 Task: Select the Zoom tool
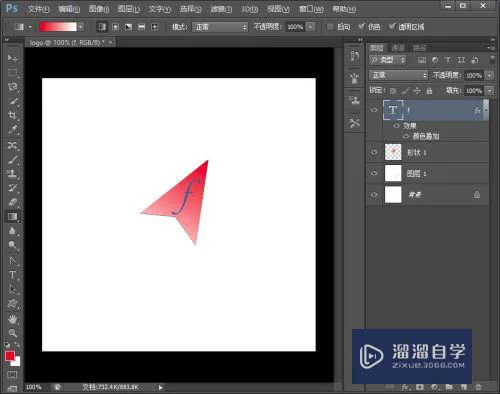[12, 333]
